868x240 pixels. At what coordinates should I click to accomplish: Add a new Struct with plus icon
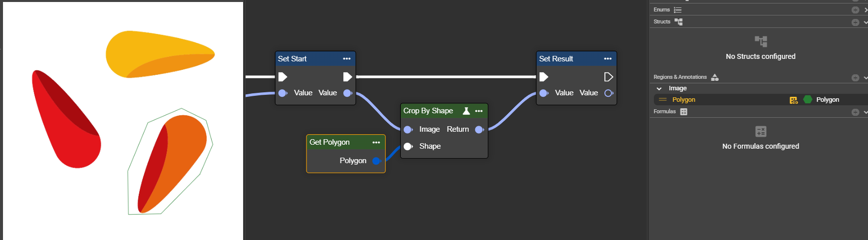(x=855, y=22)
